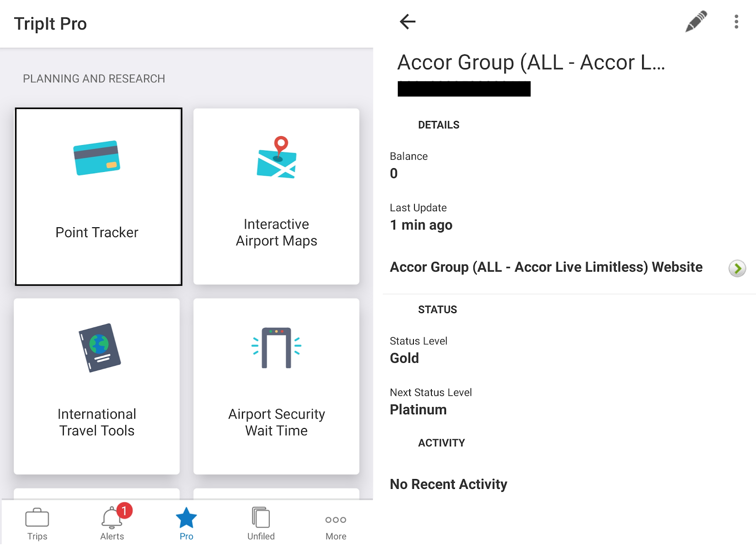Open the three-dot overflow menu
Screen dimensions: 756x547
click(x=736, y=22)
